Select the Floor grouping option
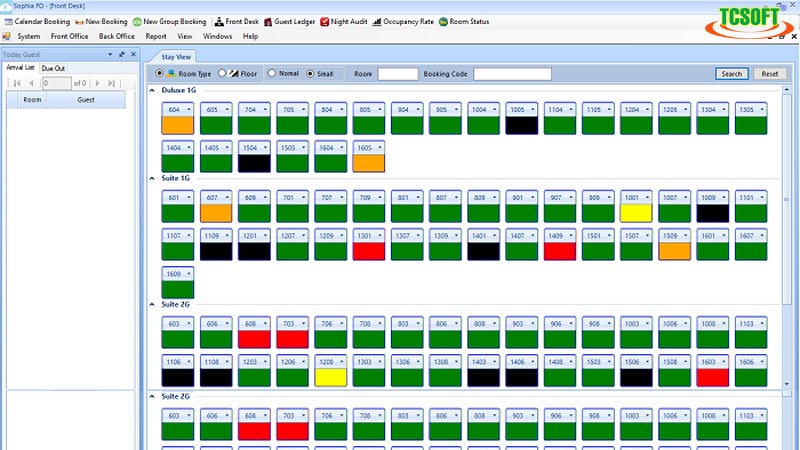 coord(222,73)
